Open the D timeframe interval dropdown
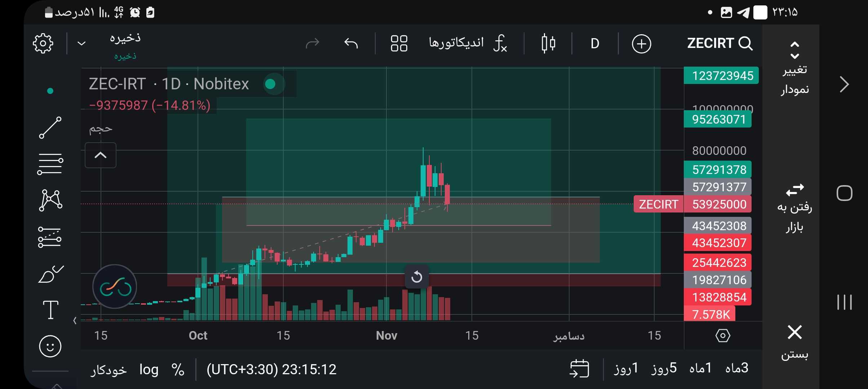The height and width of the screenshot is (389, 868). point(595,44)
